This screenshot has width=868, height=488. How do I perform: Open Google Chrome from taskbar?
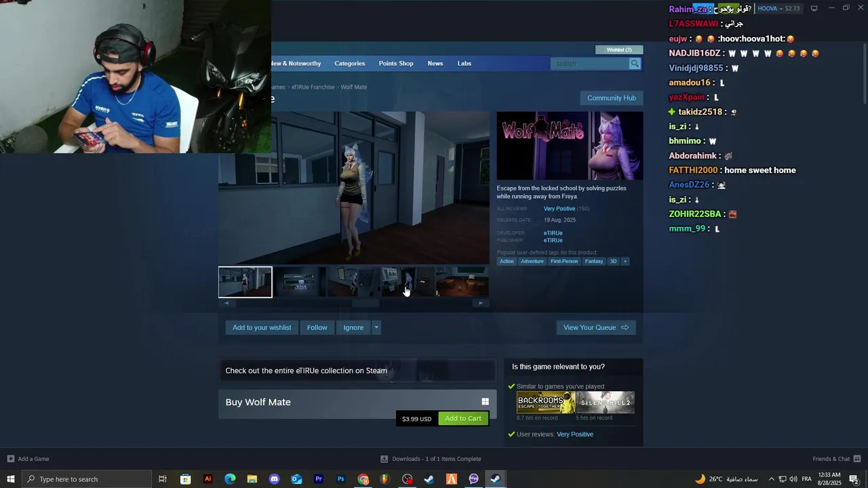[363, 479]
